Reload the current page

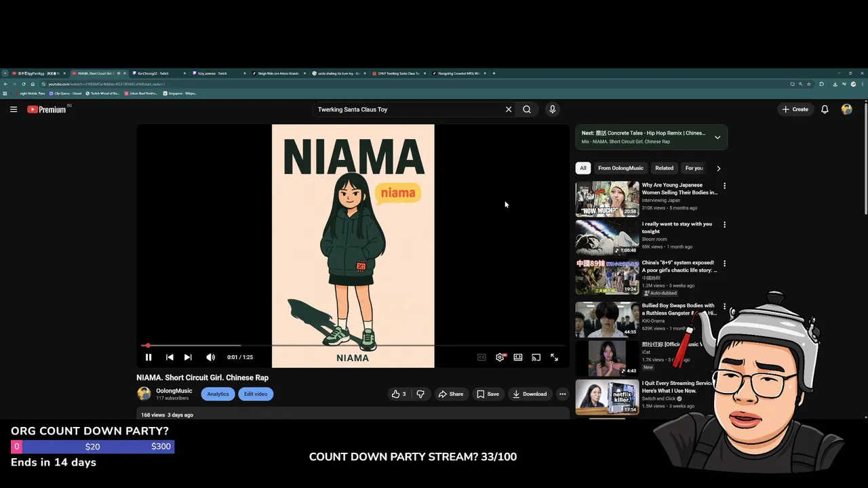[x=24, y=84]
